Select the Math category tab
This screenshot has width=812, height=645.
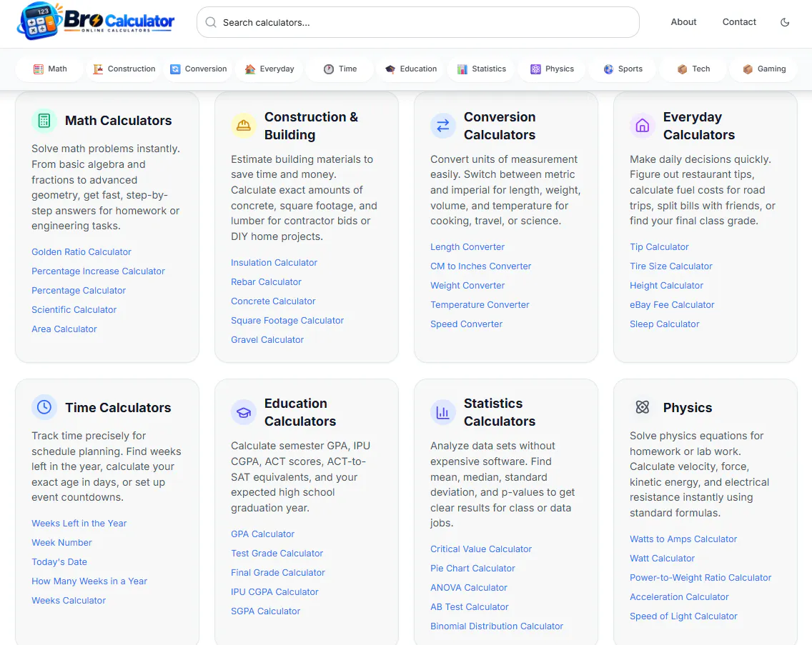click(x=50, y=69)
